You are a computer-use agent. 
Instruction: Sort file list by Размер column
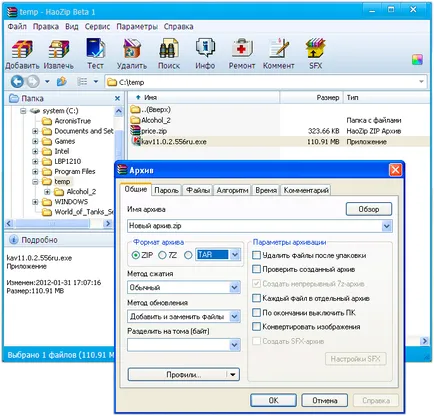coord(311,98)
